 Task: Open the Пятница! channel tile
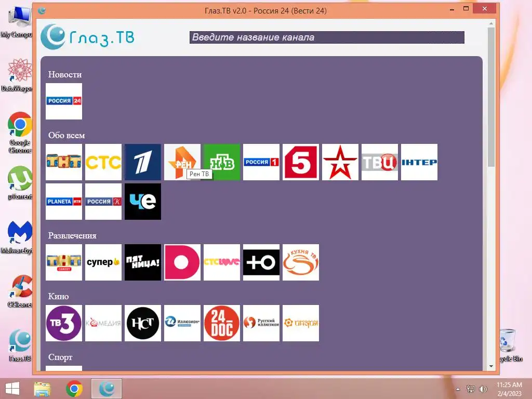(143, 262)
